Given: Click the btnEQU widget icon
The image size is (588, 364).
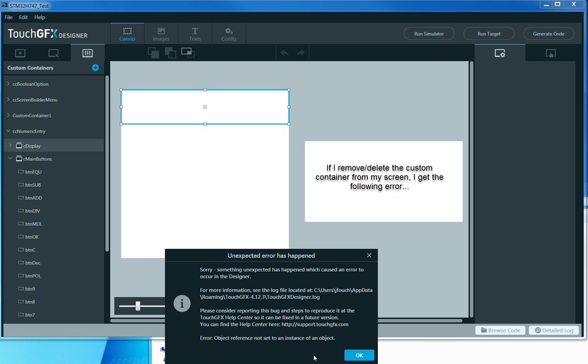Looking at the screenshot, I should (x=21, y=172).
